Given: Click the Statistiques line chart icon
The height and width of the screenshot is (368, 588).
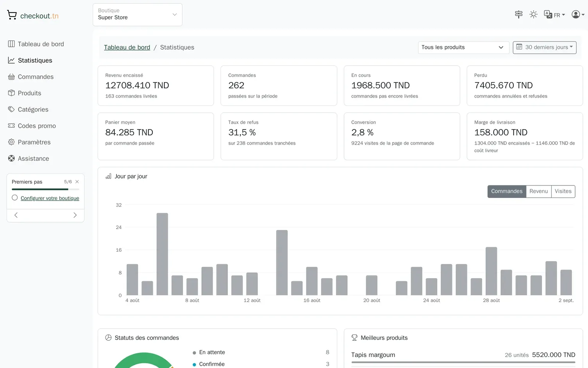Looking at the screenshot, I should tap(11, 60).
